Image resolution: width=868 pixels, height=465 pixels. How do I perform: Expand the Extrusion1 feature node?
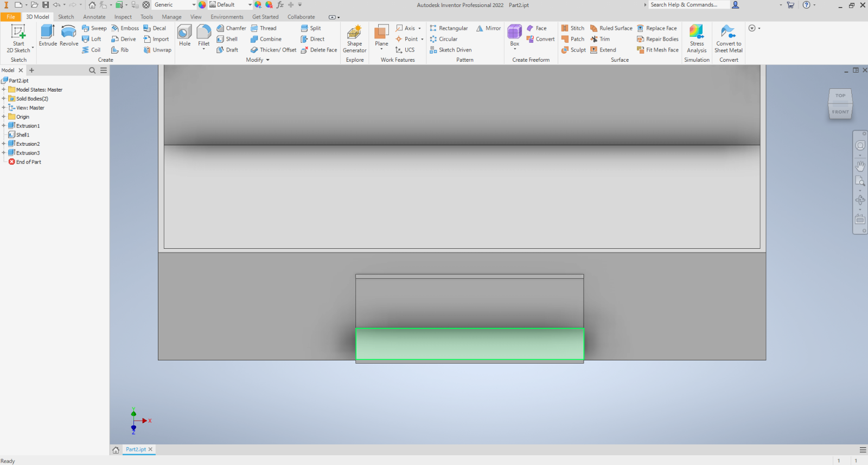pos(4,126)
